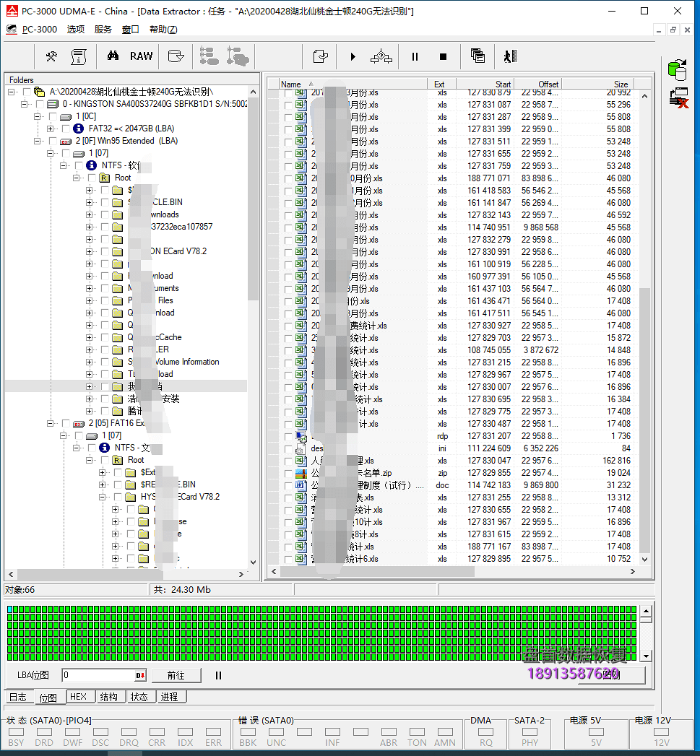Click the PC-3000 app icon in menu bar
The height and width of the screenshot is (756, 700).
click(11, 30)
